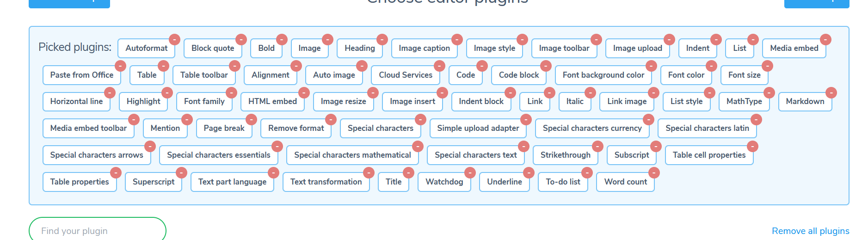Click minus icon on Horizontal line

(110, 92)
